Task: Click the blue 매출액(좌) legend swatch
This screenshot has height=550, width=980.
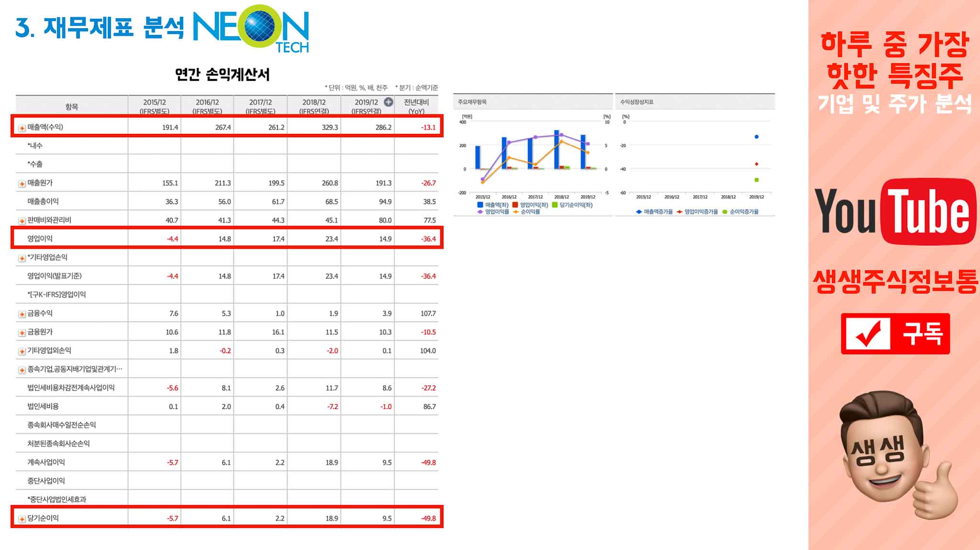Action: pyautogui.click(x=480, y=205)
